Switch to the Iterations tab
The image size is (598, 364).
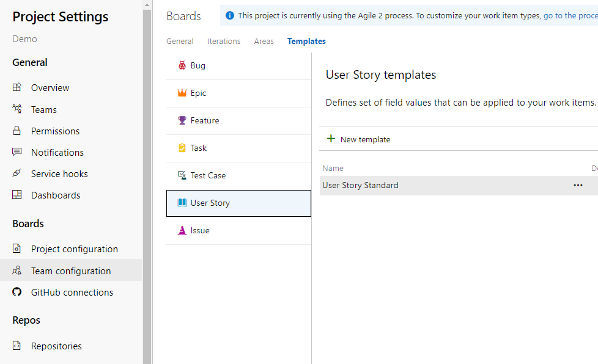point(224,42)
